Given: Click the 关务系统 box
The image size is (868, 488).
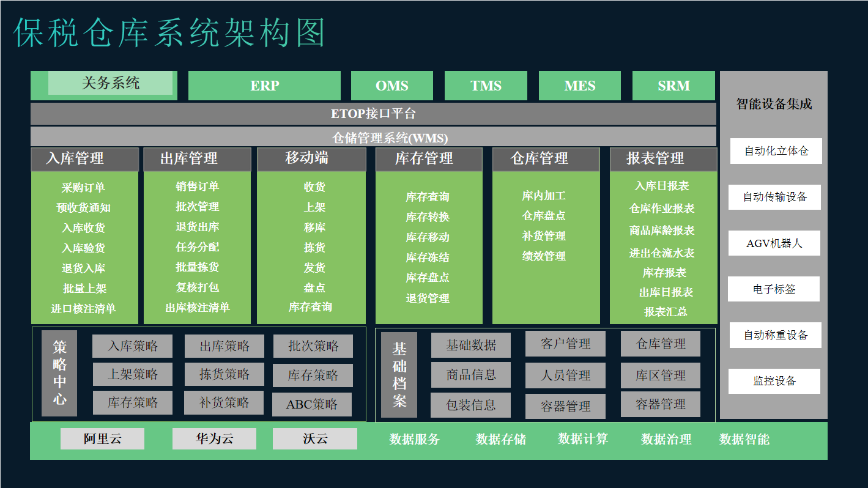Looking at the screenshot, I should 110,83.
